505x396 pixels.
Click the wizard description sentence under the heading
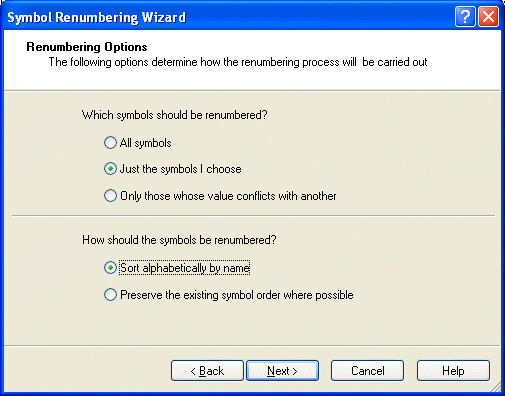(238, 62)
